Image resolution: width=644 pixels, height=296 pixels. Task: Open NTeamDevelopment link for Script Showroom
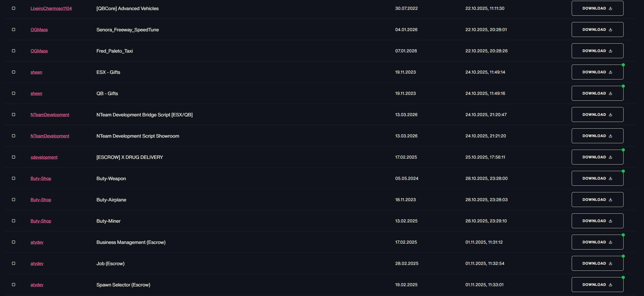pos(50,136)
